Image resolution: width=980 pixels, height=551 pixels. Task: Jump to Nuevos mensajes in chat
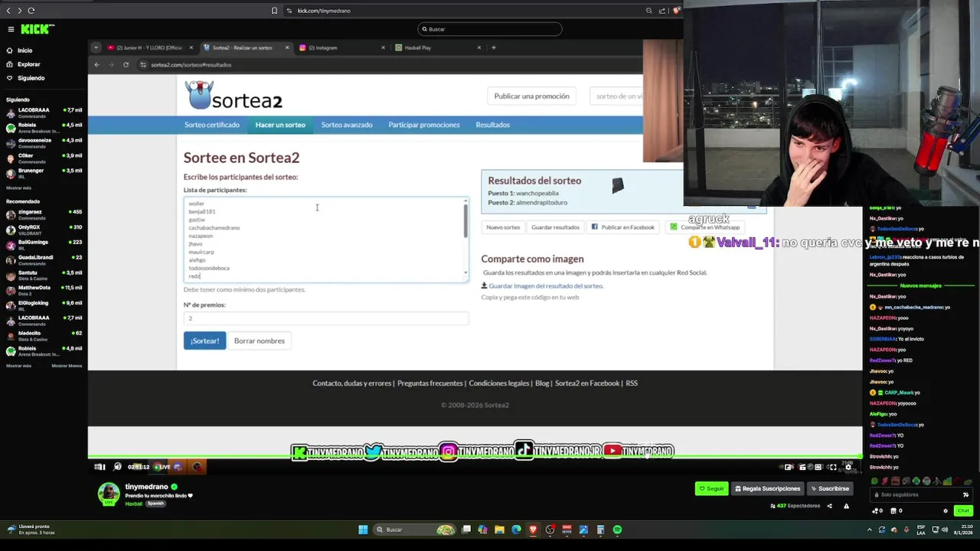(x=920, y=285)
